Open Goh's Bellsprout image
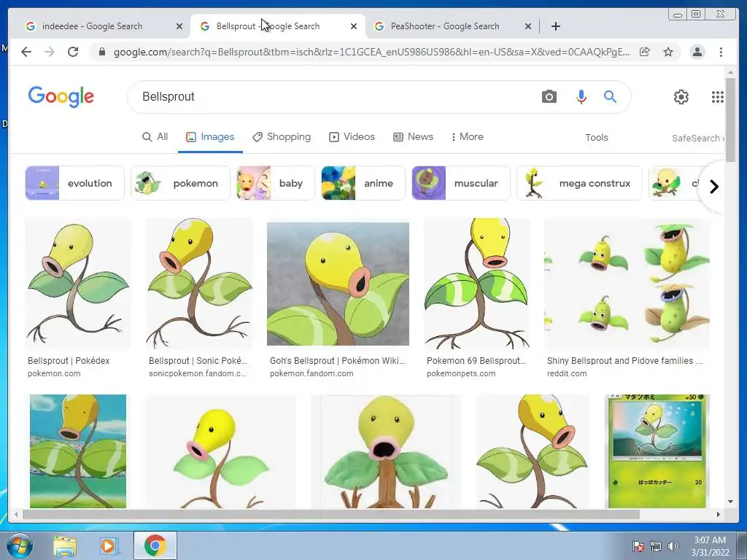The image size is (747, 560). 338,284
